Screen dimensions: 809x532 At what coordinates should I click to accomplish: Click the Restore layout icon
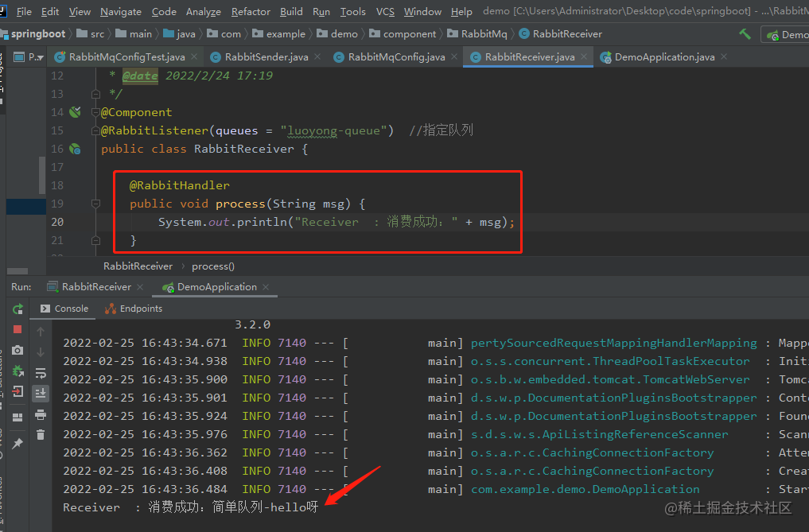pos(18,417)
